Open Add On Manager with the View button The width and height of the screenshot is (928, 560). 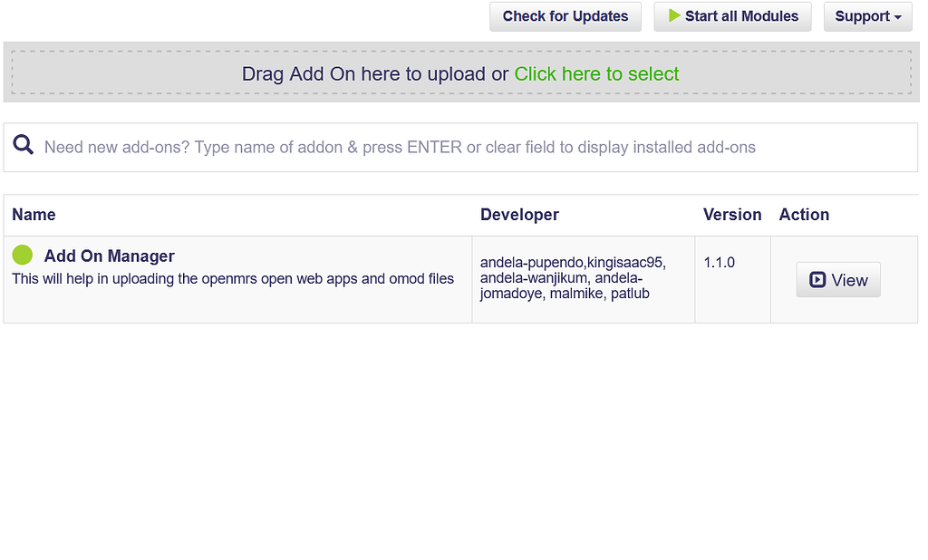tap(838, 280)
